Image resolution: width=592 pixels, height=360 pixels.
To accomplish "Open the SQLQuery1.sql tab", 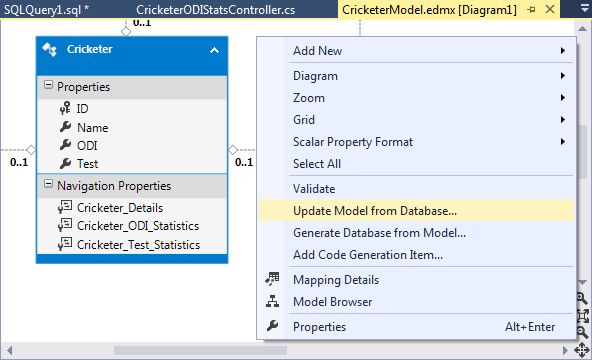I will [46, 9].
